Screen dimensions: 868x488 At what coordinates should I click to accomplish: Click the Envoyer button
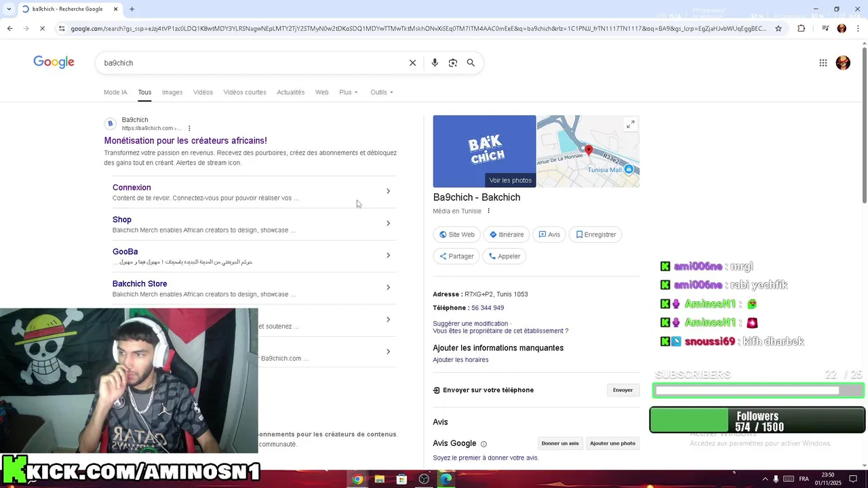point(623,390)
